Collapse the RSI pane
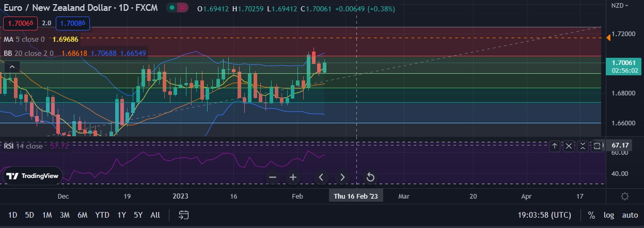This screenshot has height=228, width=644. tap(583, 146)
